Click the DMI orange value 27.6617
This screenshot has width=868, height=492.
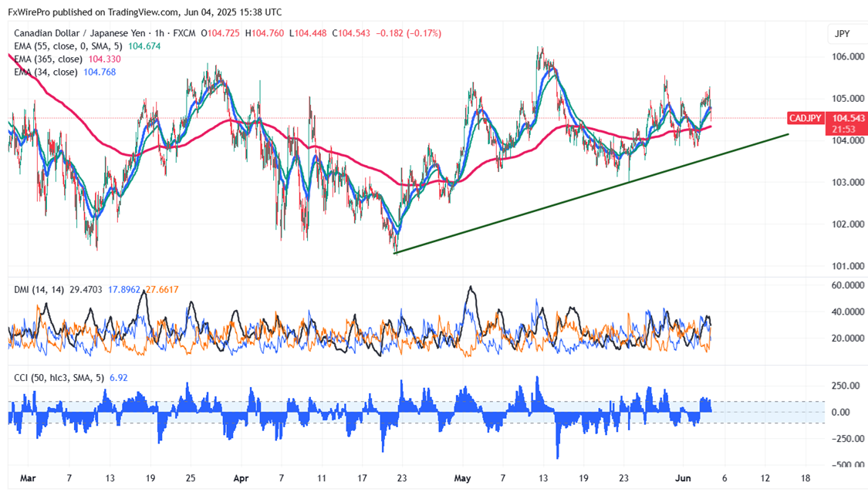click(162, 289)
